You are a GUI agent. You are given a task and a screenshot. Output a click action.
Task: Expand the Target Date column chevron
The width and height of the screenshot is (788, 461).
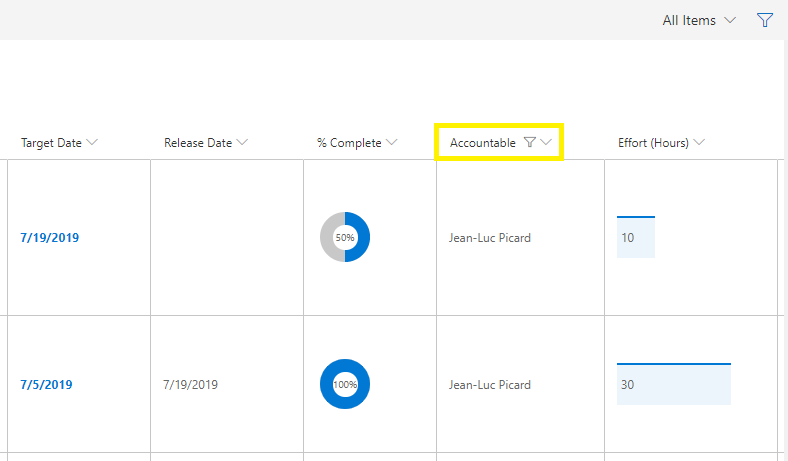click(93, 143)
